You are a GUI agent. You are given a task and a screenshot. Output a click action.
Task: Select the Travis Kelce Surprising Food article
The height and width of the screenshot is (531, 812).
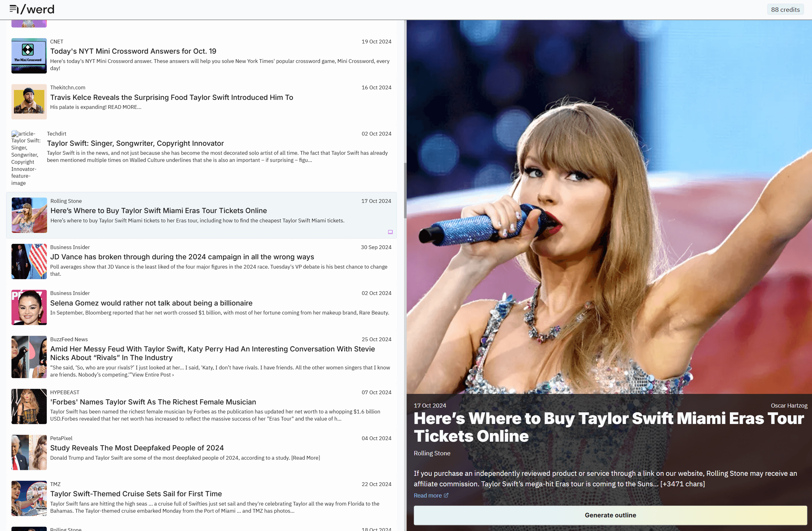172,97
